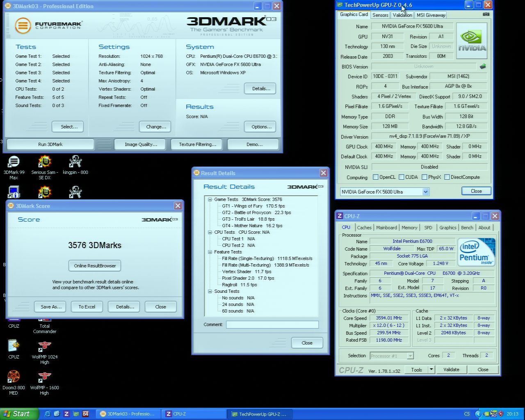Click the system information monitor desktop icon
The height and width of the screenshot is (420, 525).
pos(14,192)
